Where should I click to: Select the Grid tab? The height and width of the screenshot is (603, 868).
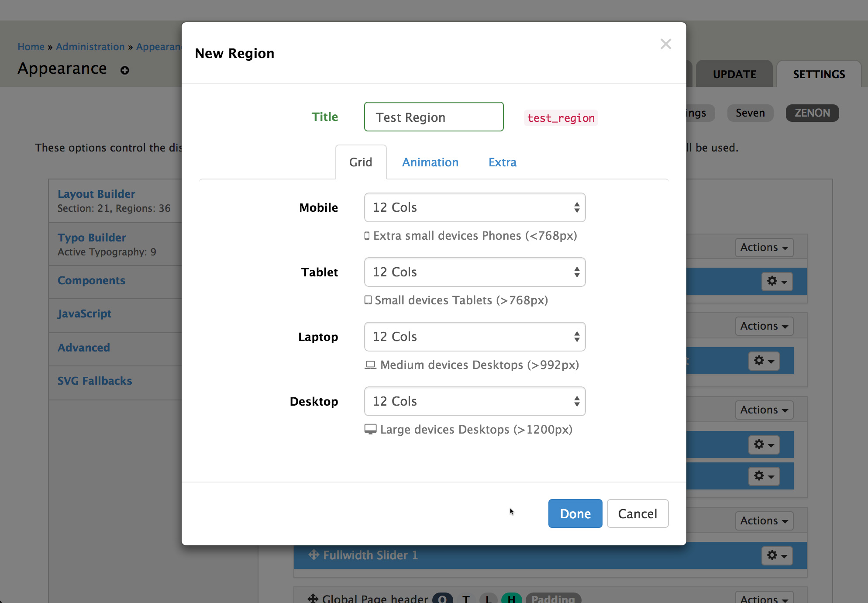click(x=361, y=162)
